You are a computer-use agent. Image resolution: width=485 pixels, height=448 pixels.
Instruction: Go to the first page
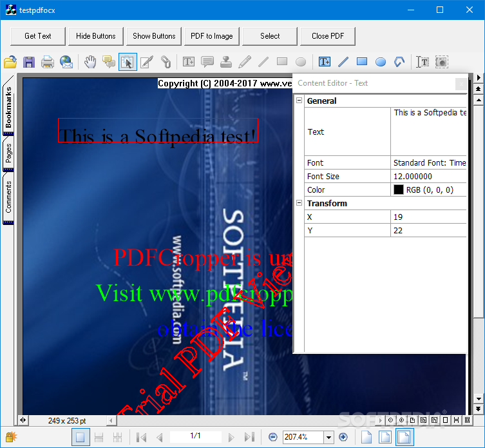(x=141, y=437)
